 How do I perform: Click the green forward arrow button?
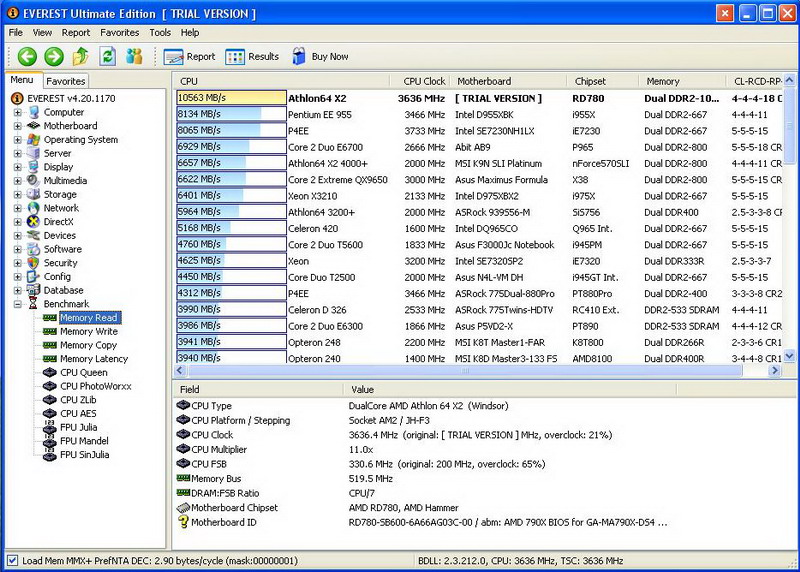(54, 57)
